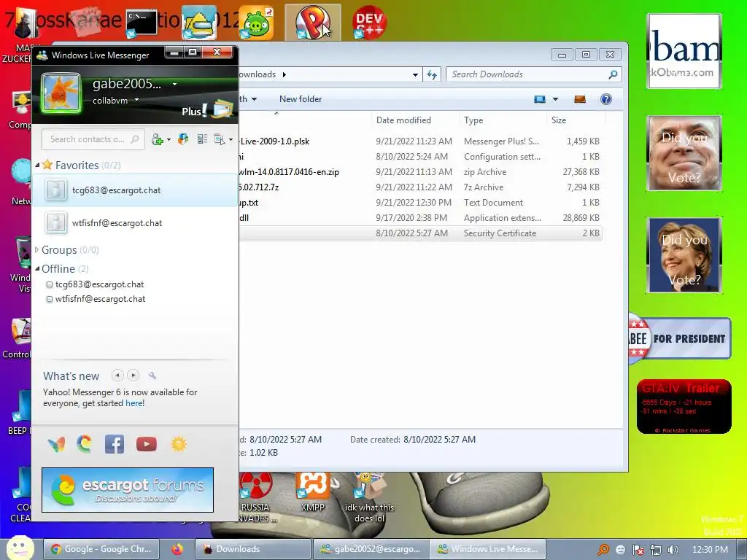The width and height of the screenshot is (747, 560).
Task: Click the Search Downloads box
Action: 533,74
